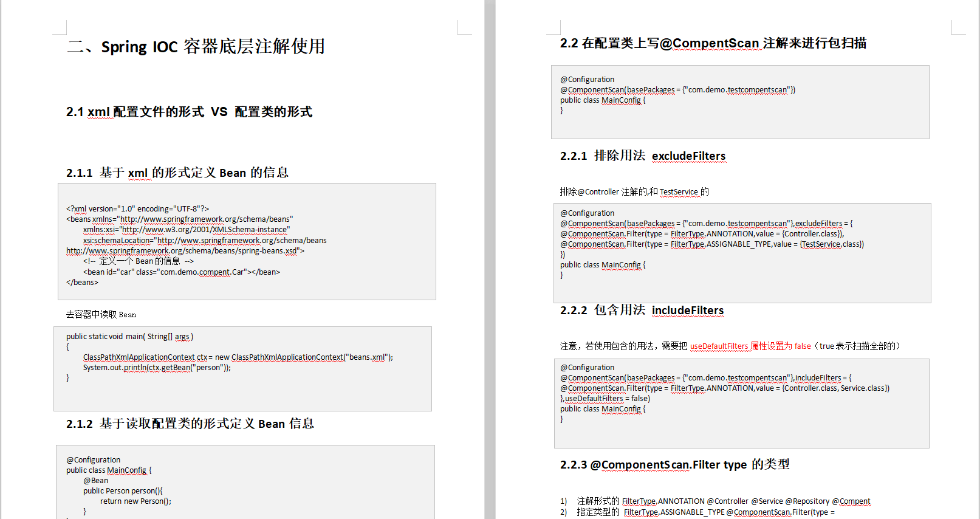Click heading "2.1 xml 配置文件的形式 VS 配置类的形式"
This screenshot has height=519, width=980.
(189, 112)
